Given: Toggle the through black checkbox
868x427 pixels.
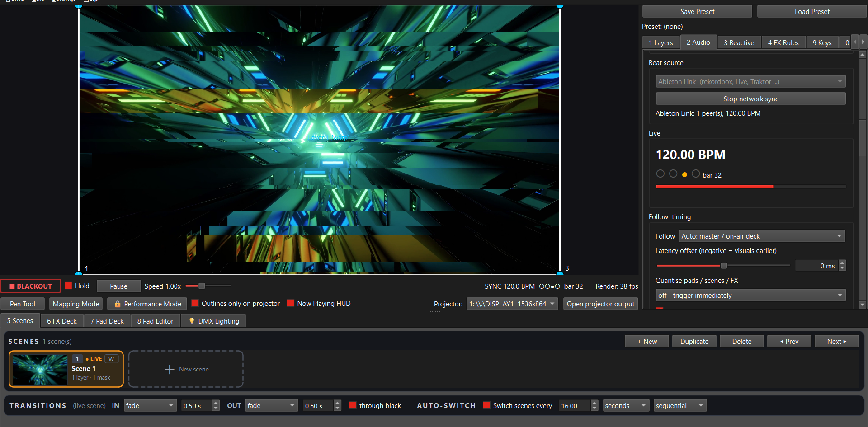Looking at the screenshot, I should point(353,405).
